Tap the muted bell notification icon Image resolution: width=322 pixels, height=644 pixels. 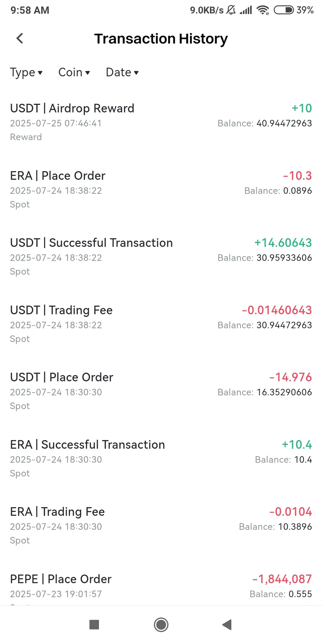coord(231,10)
